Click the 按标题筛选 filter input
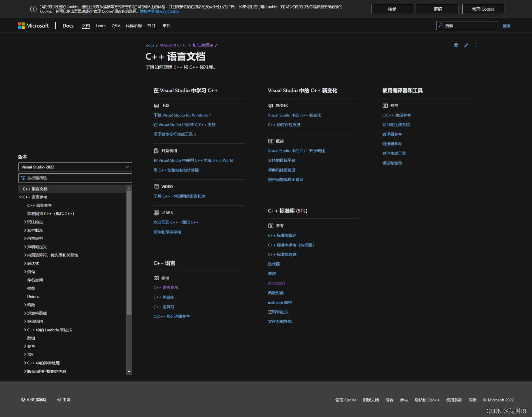 point(75,178)
